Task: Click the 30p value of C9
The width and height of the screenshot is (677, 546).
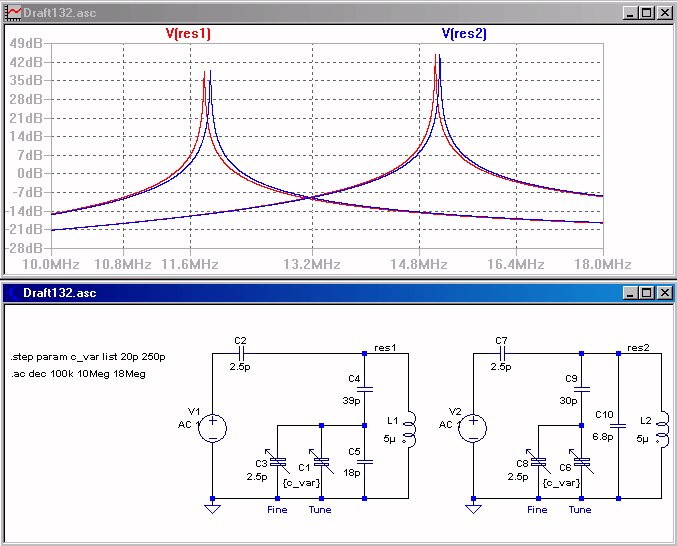Action: pos(568,401)
